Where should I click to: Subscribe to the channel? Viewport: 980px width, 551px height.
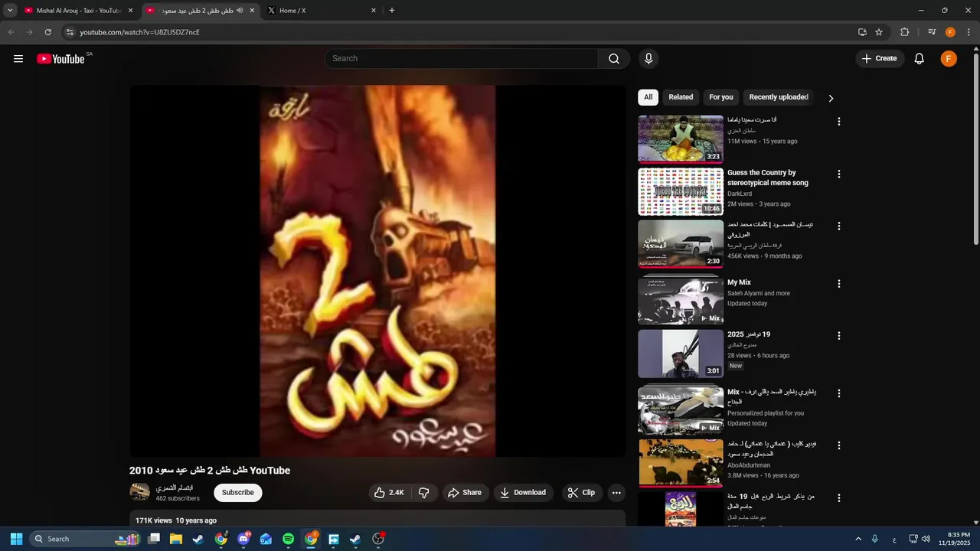[x=238, y=493]
